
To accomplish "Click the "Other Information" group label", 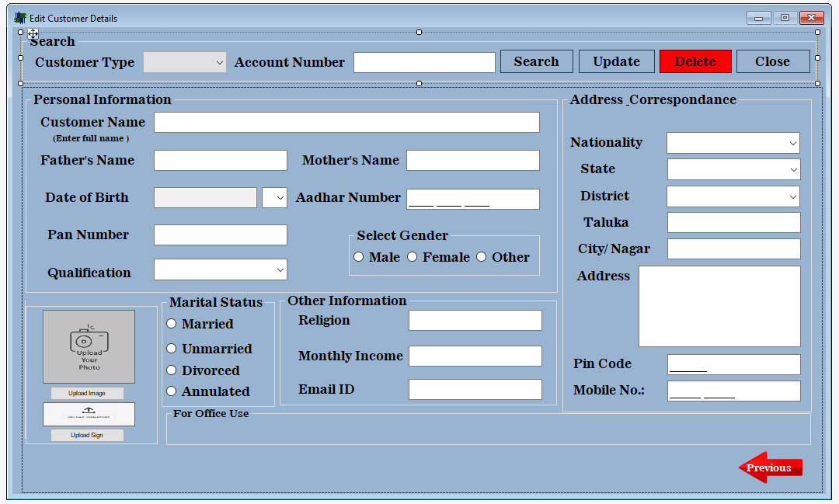I will tap(347, 301).
